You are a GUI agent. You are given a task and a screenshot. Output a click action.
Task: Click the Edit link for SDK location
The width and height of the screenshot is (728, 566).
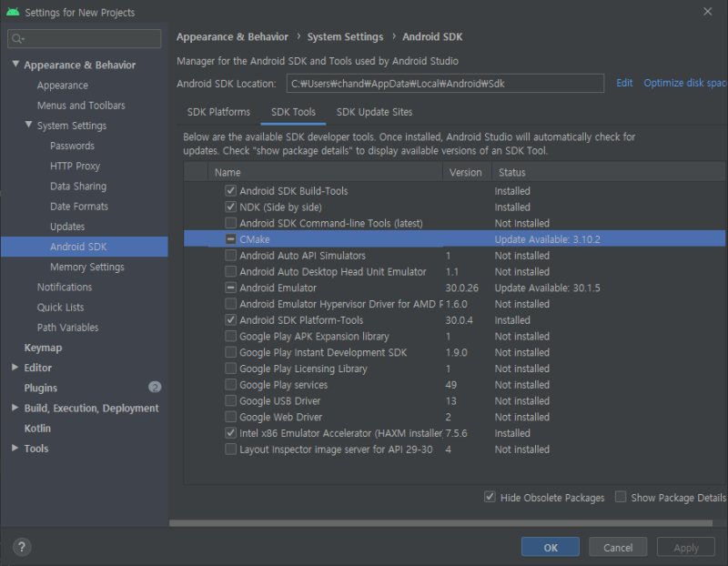(624, 83)
